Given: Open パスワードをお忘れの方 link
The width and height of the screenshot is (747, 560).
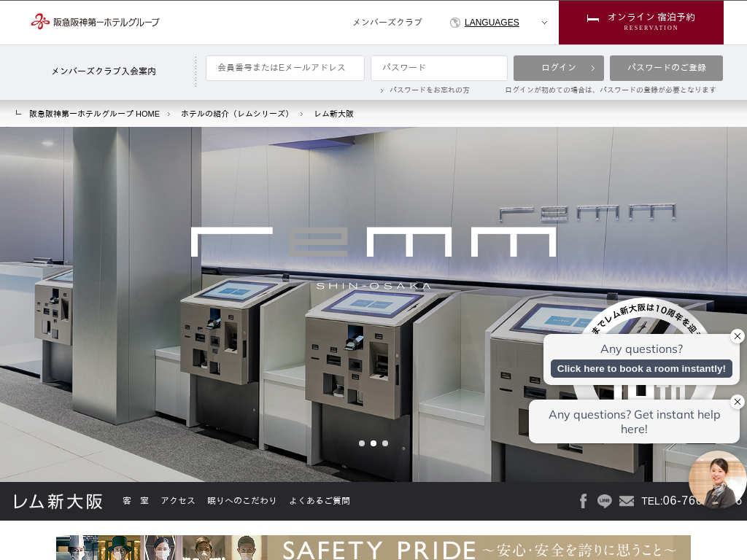Looking at the screenshot, I should tap(429, 90).
